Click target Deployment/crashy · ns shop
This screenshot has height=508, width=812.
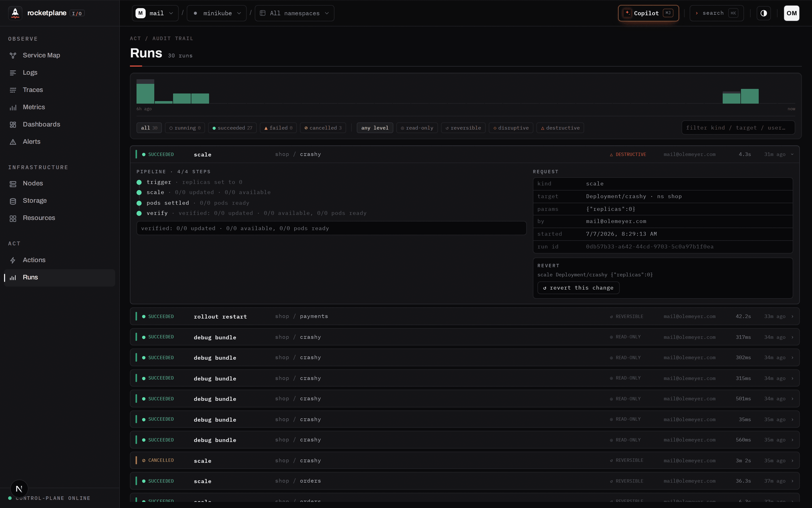click(x=634, y=197)
